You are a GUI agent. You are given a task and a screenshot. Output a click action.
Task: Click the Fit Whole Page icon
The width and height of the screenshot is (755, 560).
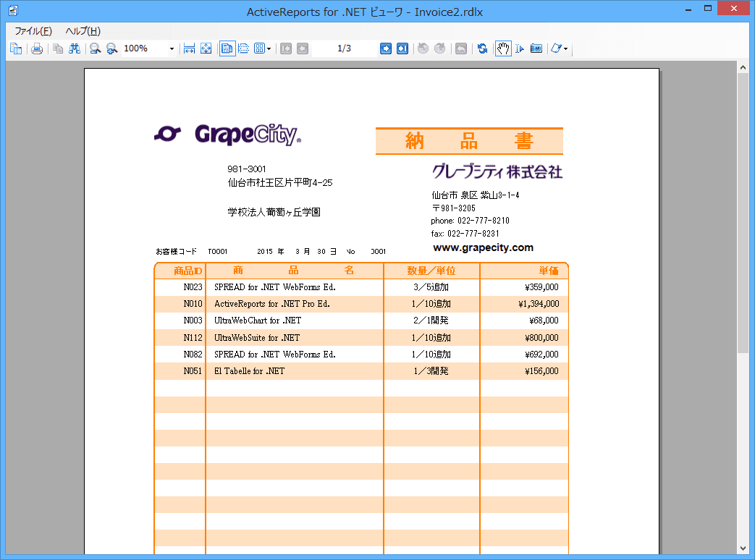206,48
